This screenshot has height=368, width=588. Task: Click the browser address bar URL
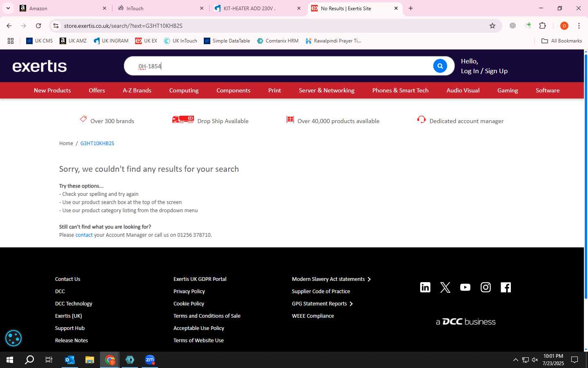123,26
